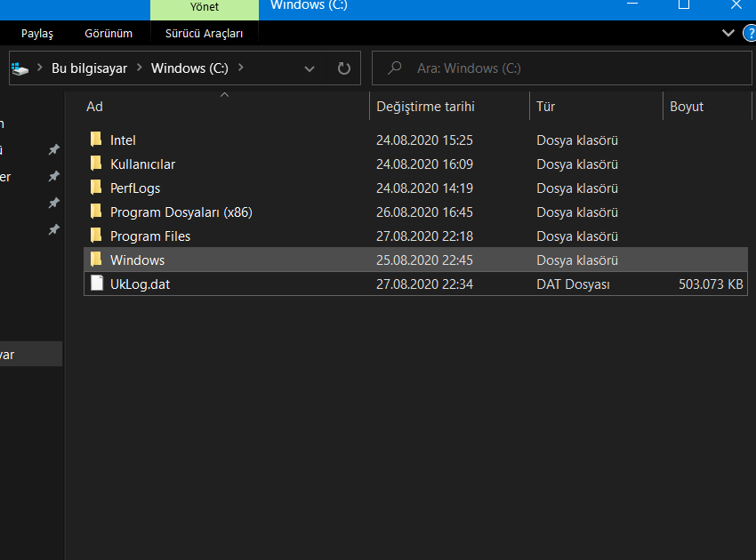Image resolution: width=756 pixels, height=560 pixels.
Task: Click the fourth pin icon in sidebar
Action: tap(54, 229)
